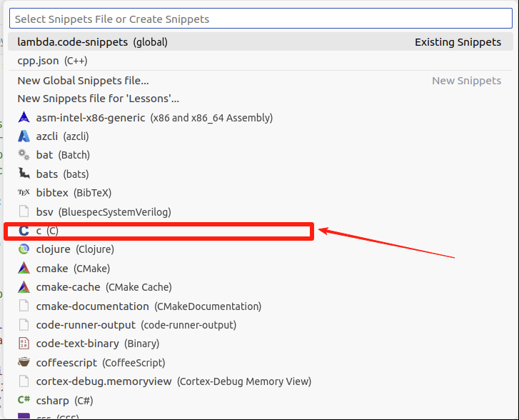Screen dimensions: 519x420
Task: Choose New Snippets file for 'Lessons'
Action: click(x=261, y=99)
